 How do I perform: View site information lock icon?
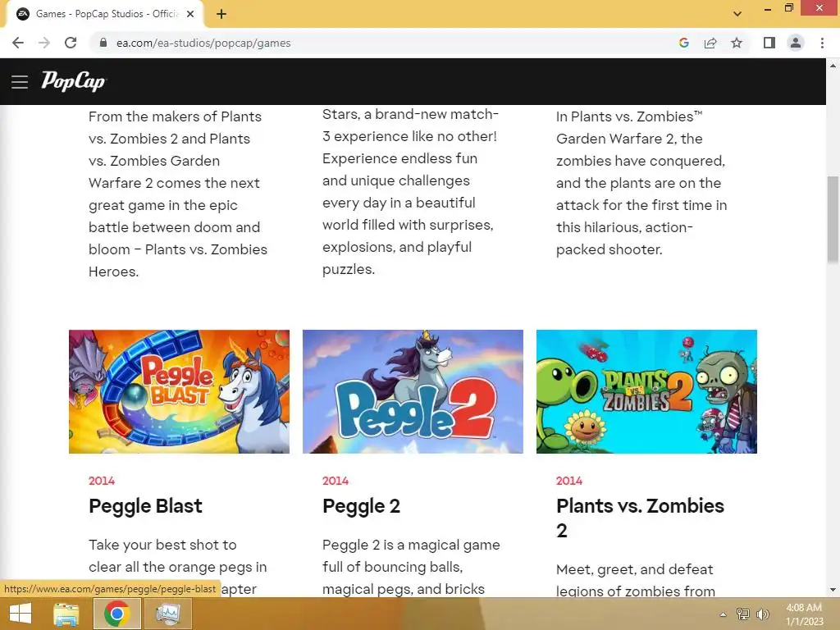(103, 43)
